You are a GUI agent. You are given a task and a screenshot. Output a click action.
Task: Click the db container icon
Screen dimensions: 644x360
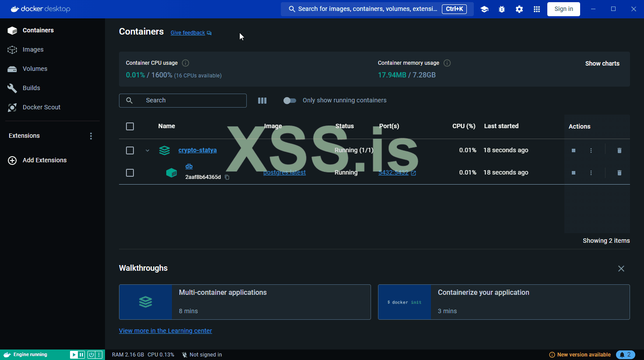171,173
